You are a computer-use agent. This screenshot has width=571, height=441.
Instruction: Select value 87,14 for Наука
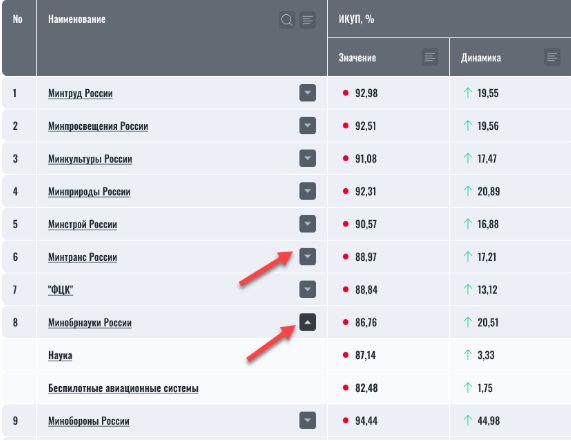pyautogui.click(x=365, y=355)
